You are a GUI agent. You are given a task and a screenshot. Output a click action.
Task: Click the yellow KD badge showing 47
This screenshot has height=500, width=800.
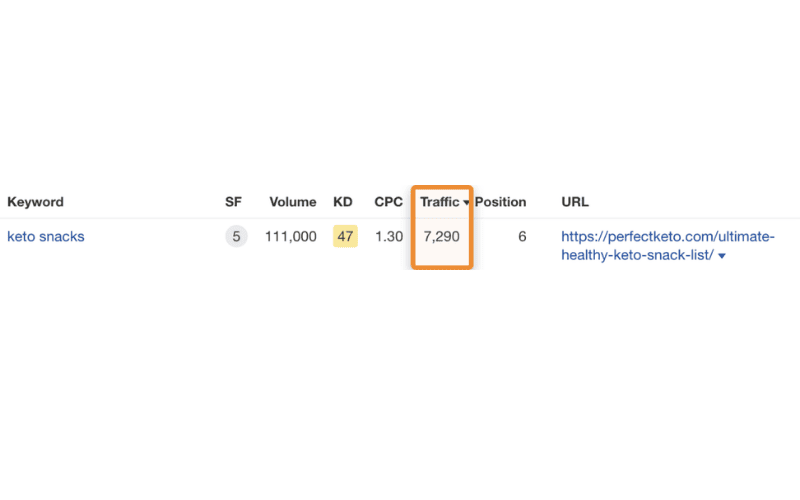click(345, 236)
